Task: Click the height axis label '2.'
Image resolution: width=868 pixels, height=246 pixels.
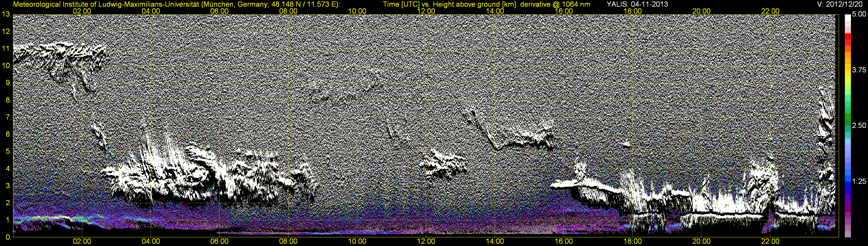Action: point(8,203)
